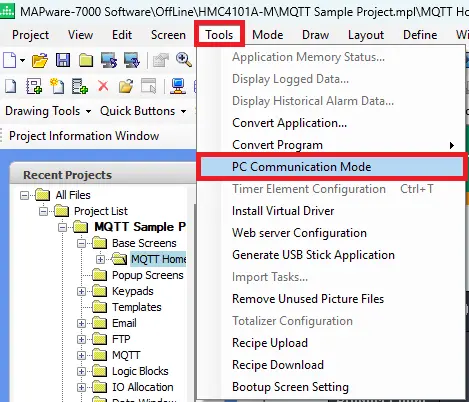Select Convert Application... menu entry

click(331, 123)
